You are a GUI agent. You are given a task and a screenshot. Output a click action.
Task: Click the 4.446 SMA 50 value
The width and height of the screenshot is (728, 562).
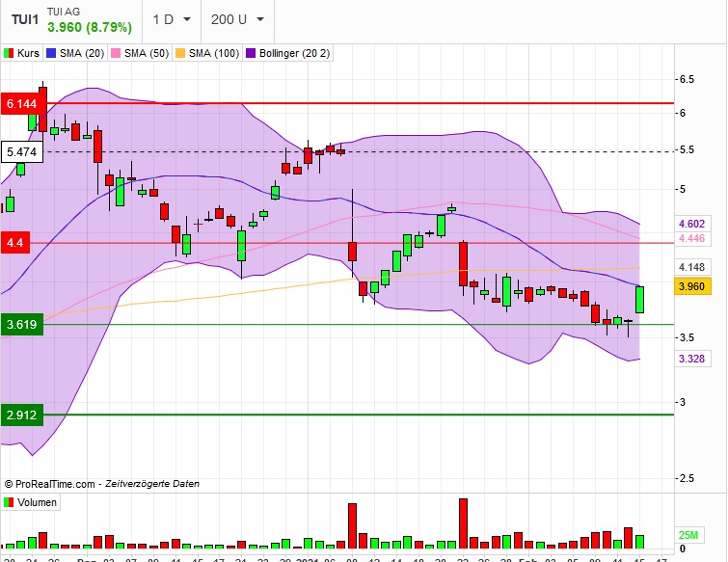pos(692,238)
